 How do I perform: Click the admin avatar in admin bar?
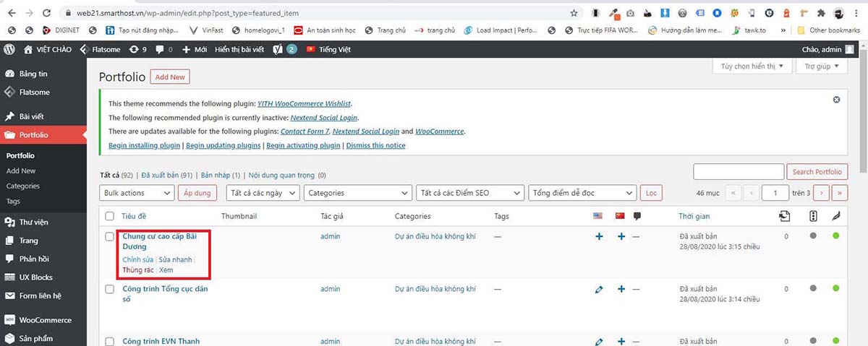point(849,49)
